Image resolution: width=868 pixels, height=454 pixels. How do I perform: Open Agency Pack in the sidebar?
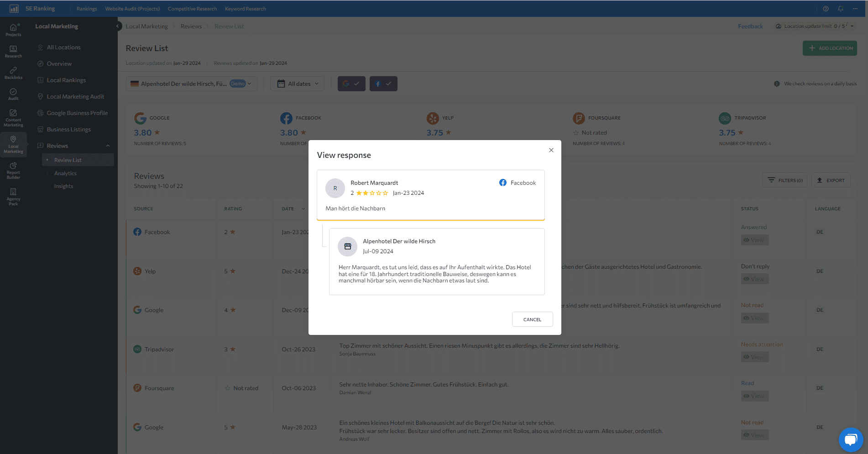13,197
